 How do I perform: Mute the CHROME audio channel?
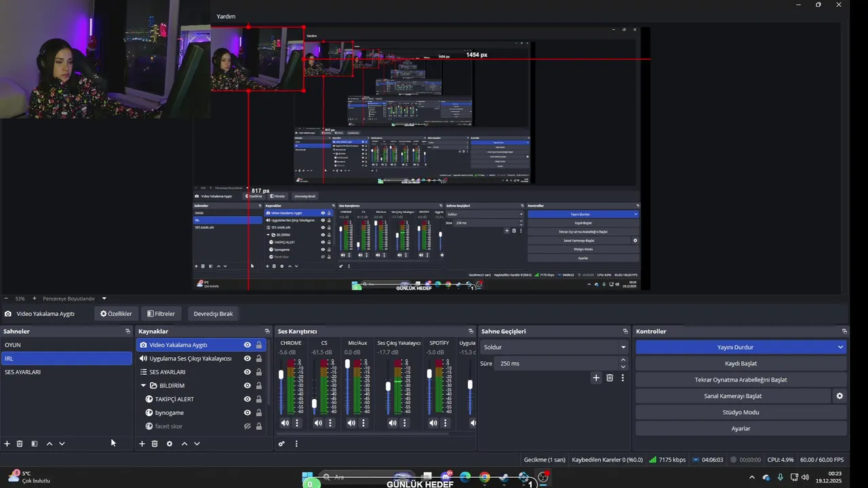click(285, 423)
